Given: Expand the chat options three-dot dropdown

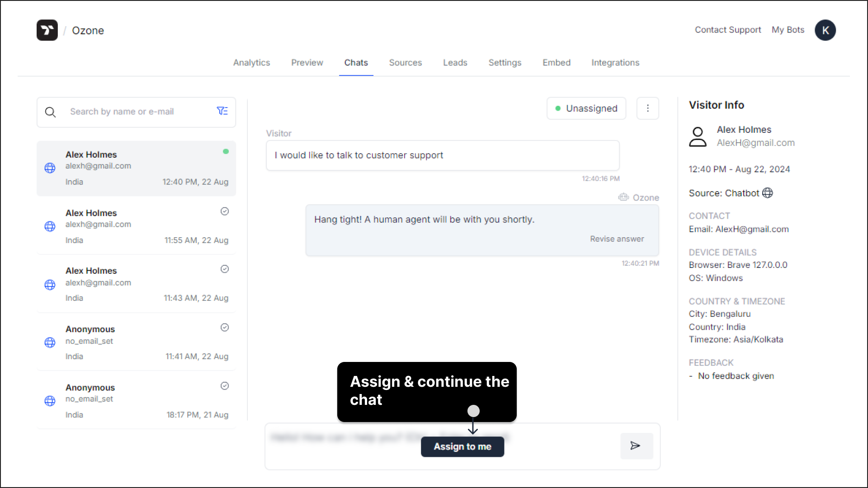Looking at the screenshot, I should 648,108.
